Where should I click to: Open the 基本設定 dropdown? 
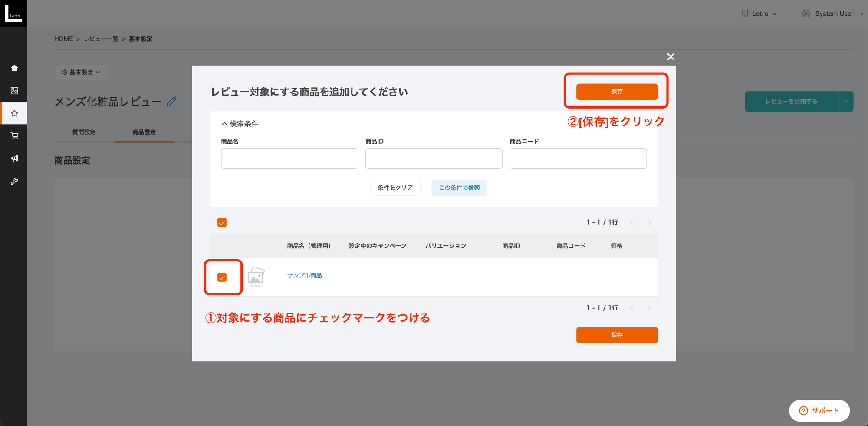point(81,72)
